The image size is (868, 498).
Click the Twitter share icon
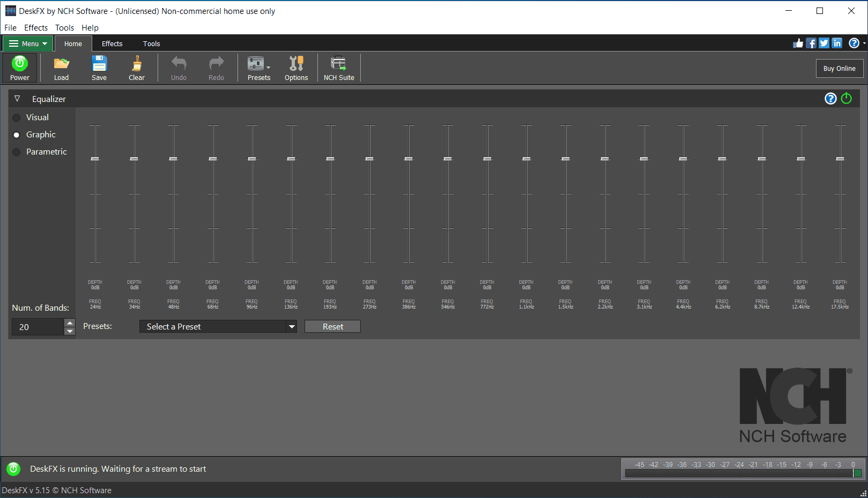coord(824,43)
